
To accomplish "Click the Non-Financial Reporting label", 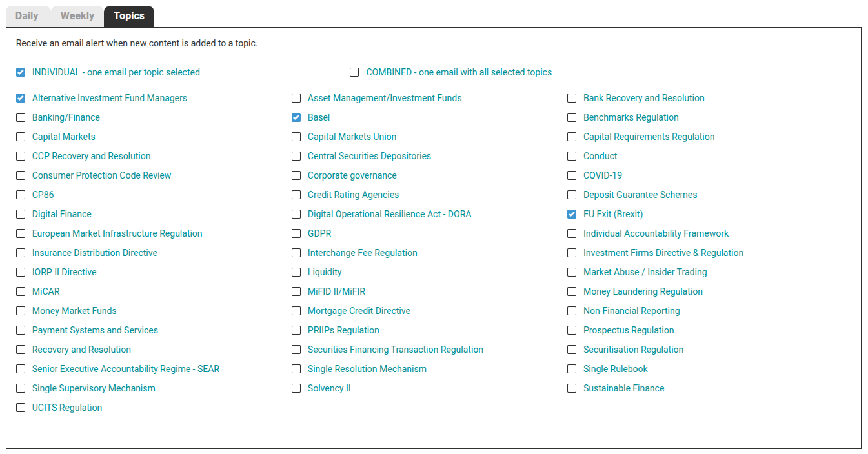I will (632, 311).
